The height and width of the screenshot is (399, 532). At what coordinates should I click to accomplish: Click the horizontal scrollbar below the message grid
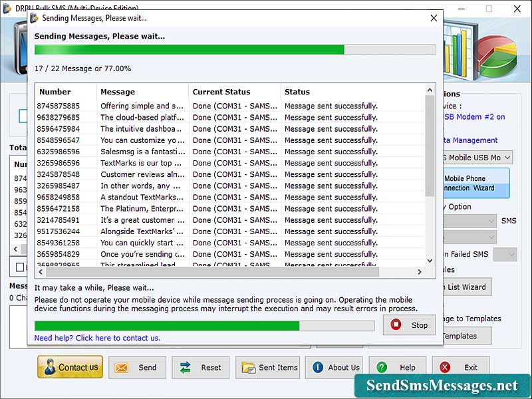[228, 271]
